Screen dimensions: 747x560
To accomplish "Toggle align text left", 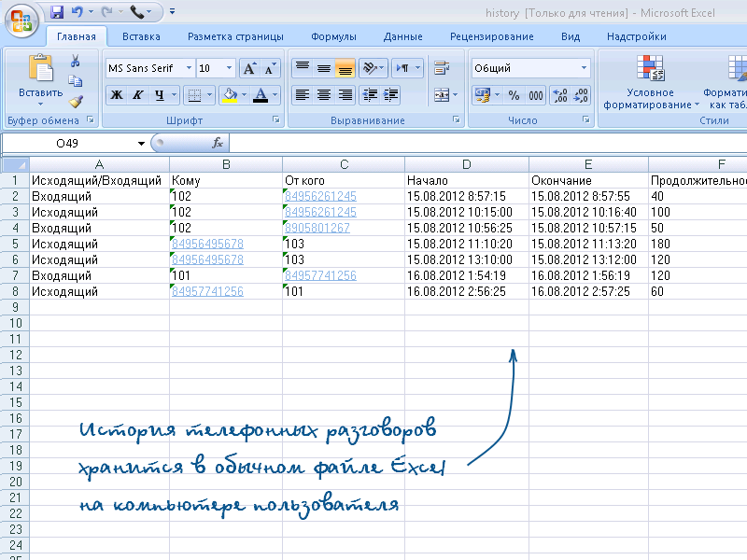I will [x=302, y=95].
